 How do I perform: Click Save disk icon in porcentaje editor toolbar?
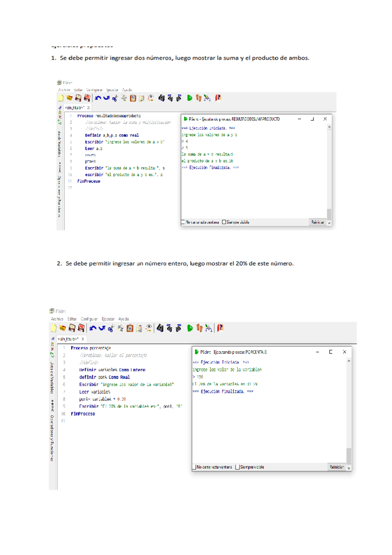pyautogui.click(x=72, y=328)
